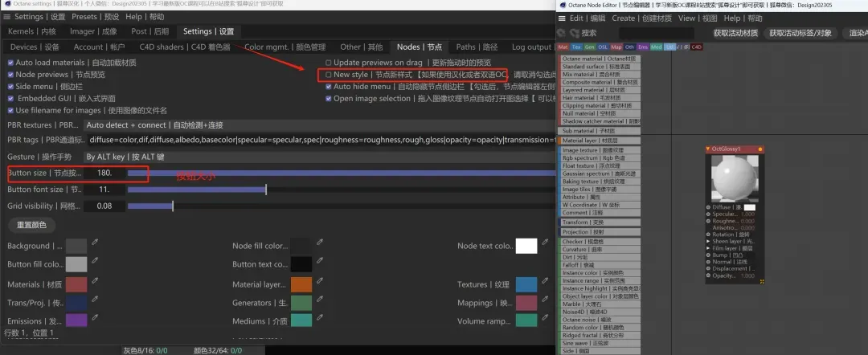868x355 pixels.
Task: Click the Button font size slider
Action: [341, 190]
